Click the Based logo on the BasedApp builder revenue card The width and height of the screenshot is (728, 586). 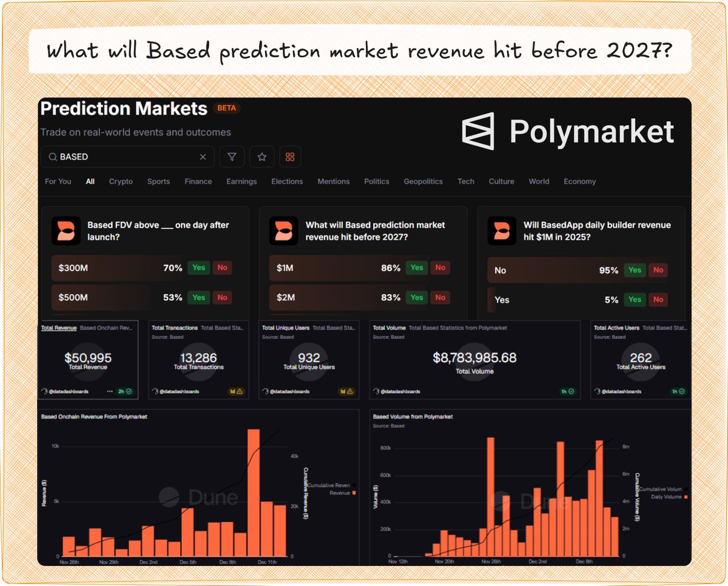(502, 231)
